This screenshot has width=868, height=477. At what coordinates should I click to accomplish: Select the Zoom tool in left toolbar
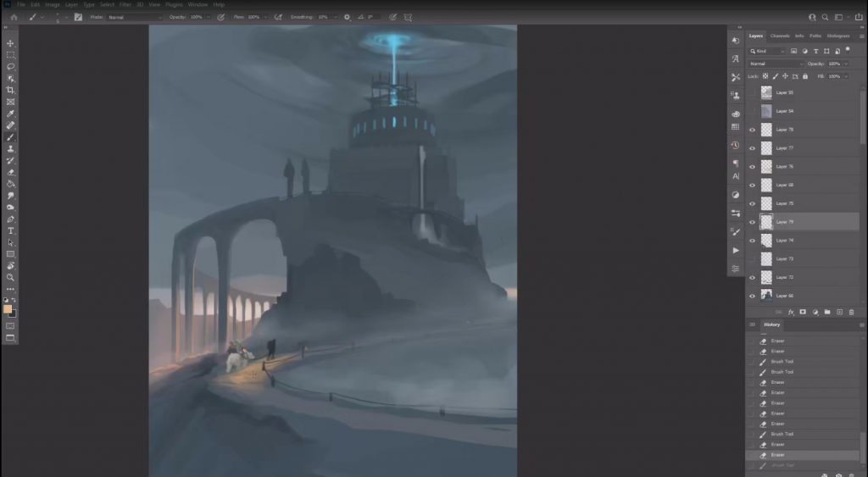[10, 277]
